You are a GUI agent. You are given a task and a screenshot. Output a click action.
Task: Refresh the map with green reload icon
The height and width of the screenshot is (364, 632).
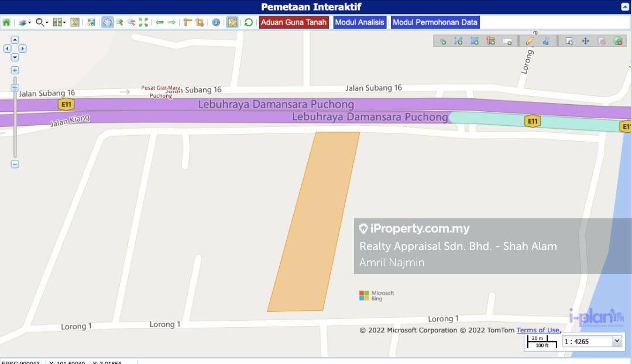point(249,22)
